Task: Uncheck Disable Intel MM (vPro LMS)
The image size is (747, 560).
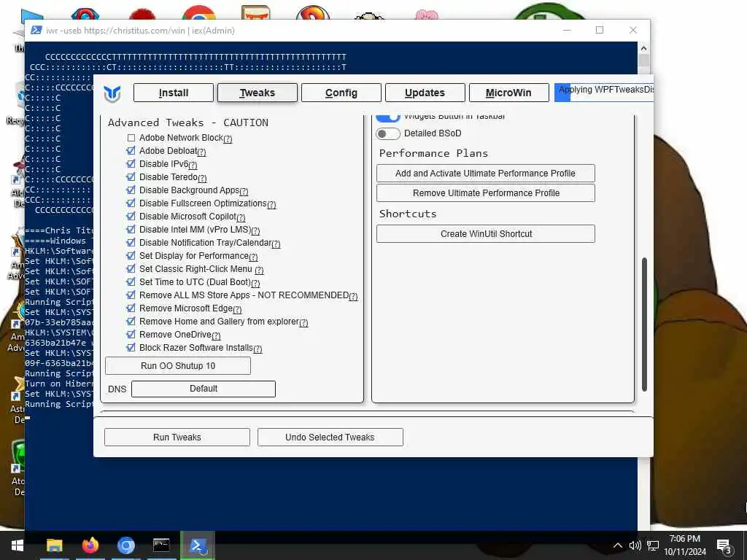Action: click(131, 230)
